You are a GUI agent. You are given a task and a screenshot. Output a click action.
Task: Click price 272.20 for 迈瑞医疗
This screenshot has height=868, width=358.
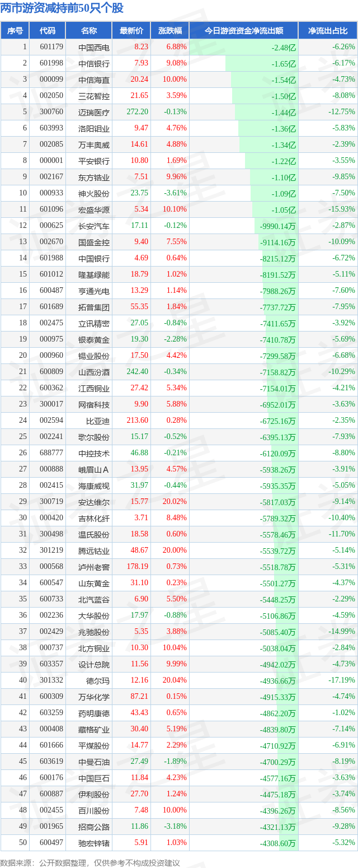138,112
